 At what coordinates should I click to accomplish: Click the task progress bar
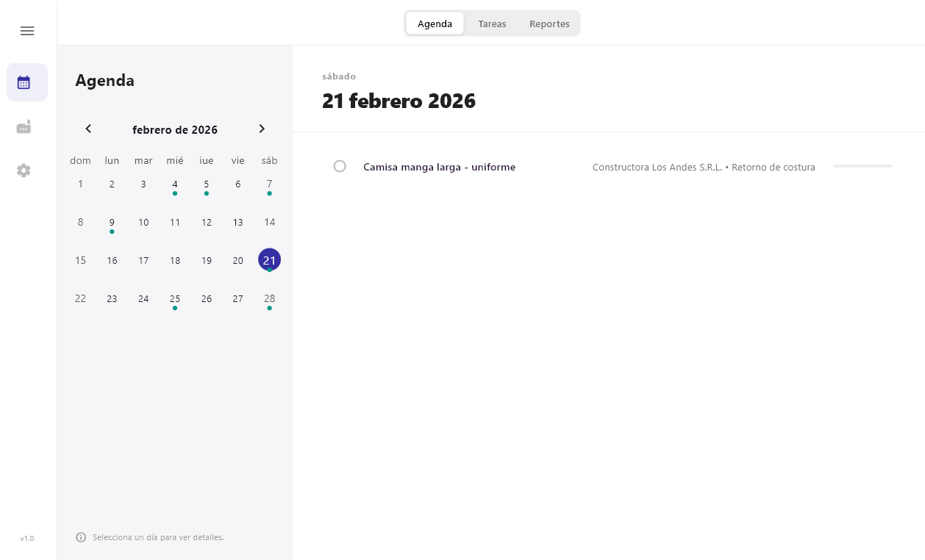tap(862, 167)
